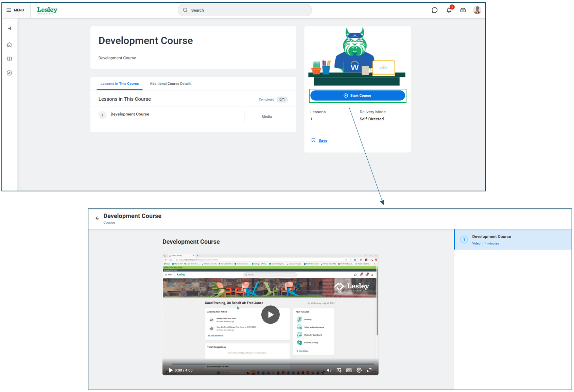Click the Save link
574x392 pixels.
[323, 140]
